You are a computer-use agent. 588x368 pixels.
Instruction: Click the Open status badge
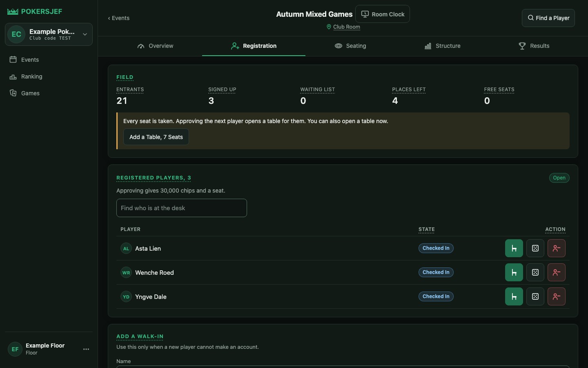(x=559, y=178)
